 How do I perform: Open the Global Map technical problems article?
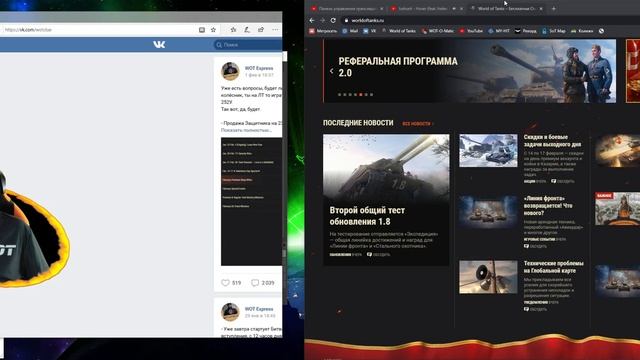coord(553,267)
